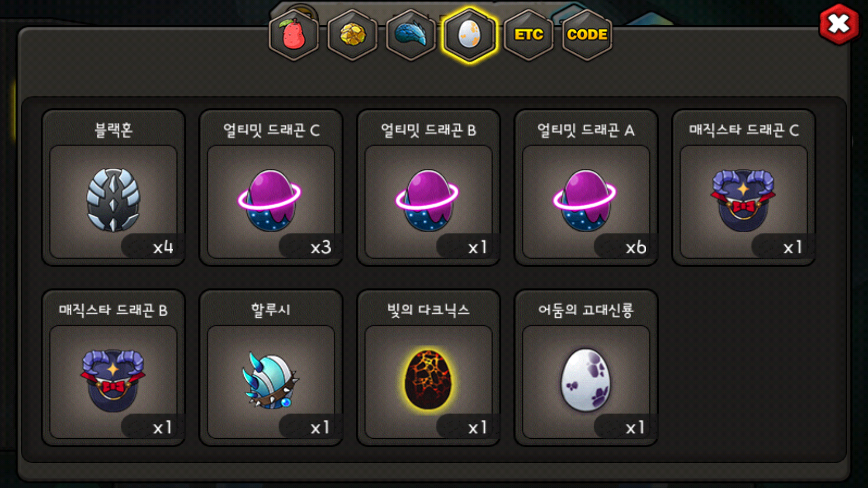Image resolution: width=868 pixels, height=488 pixels.
Task: Switch to the gold nugget tab
Action: click(353, 35)
